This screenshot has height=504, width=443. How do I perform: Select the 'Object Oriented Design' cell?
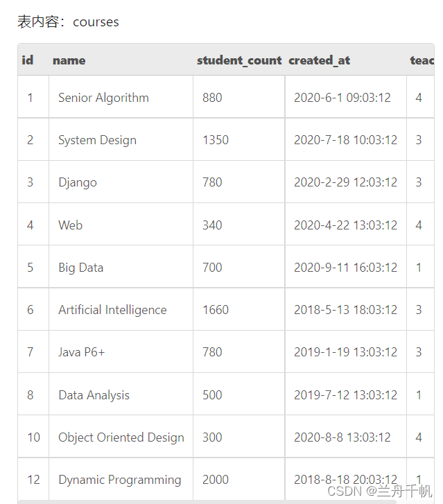coord(121,437)
